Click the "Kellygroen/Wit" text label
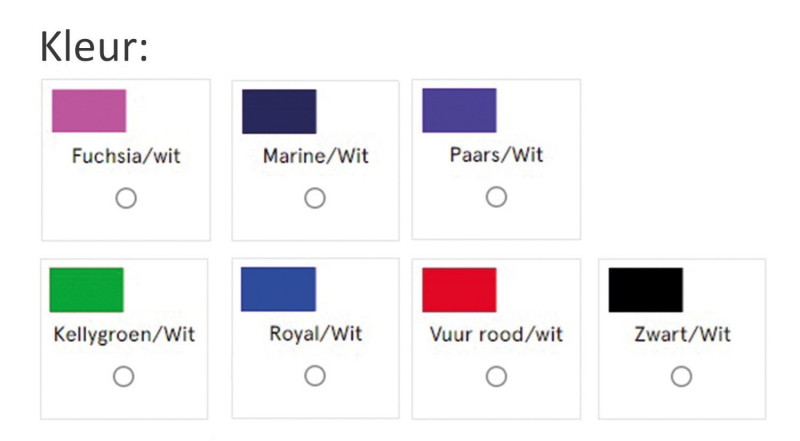The image size is (800, 441). point(124,334)
